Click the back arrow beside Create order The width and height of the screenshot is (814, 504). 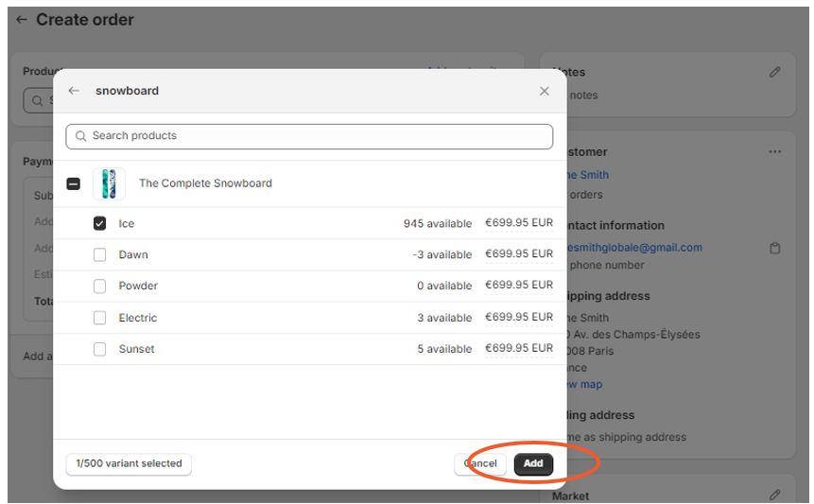[22, 20]
